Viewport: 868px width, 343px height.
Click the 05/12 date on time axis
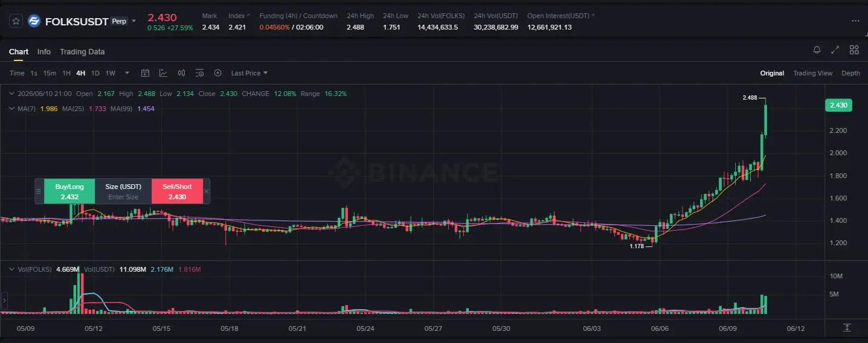(93, 329)
